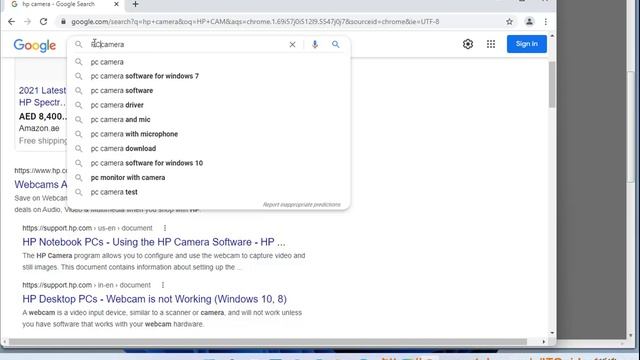Image resolution: width=640 pixels, height=360 pixels.
Task: Click the site lock icon in address bar
Action: (63, 22)
